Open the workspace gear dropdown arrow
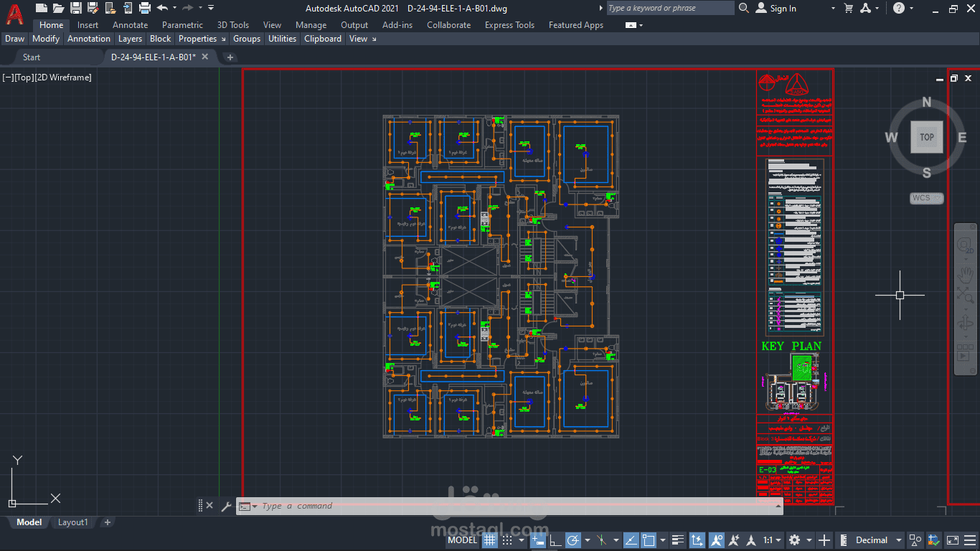This screenshot has height=551, width=980. pyautogui.click(x=809, y=540)
